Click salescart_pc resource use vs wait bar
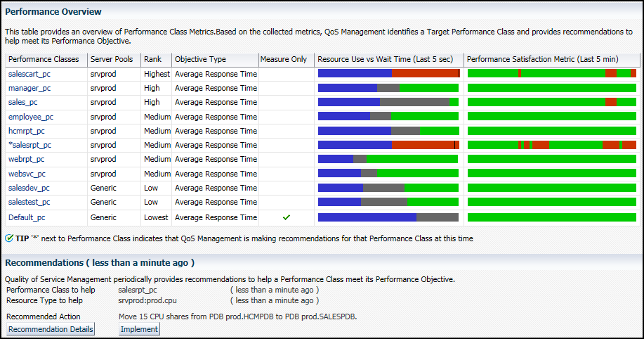This screenshot has width=644, height=339. 388,73
